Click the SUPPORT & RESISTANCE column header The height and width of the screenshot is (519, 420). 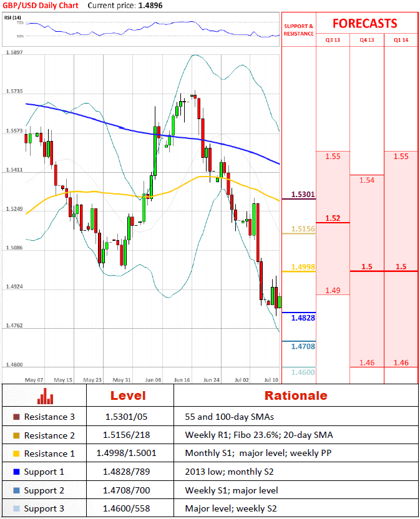coord(298,30)
